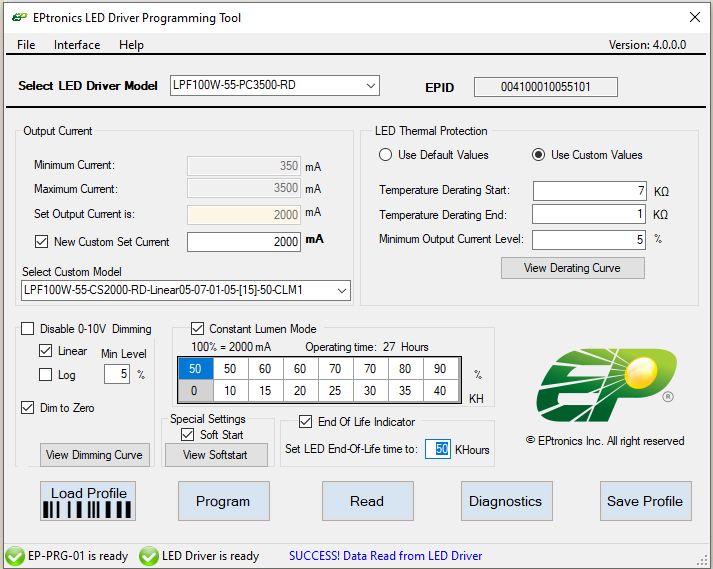Toggle the New Custom Set Current checkbox
The width and height of the screenshot is (713, 569).
click(x=41, y=242)
